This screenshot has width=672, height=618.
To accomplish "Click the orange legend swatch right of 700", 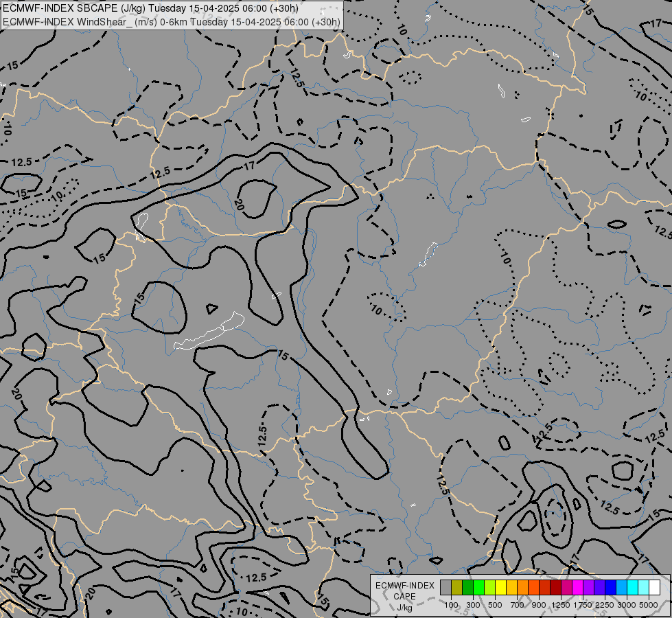I will coord(523,587).
